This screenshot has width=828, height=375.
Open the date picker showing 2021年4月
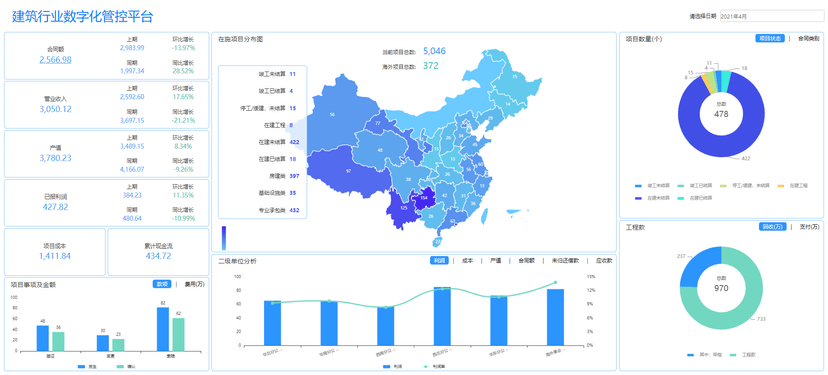(771, 16)
